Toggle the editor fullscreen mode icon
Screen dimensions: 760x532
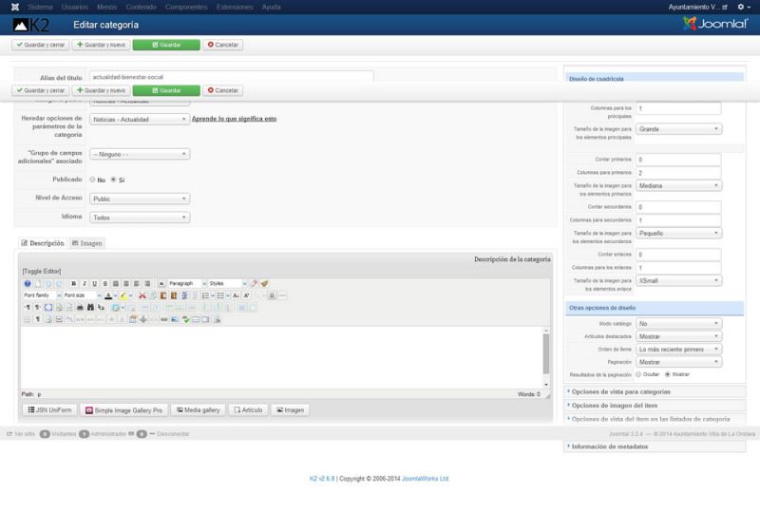pos(48,307)
